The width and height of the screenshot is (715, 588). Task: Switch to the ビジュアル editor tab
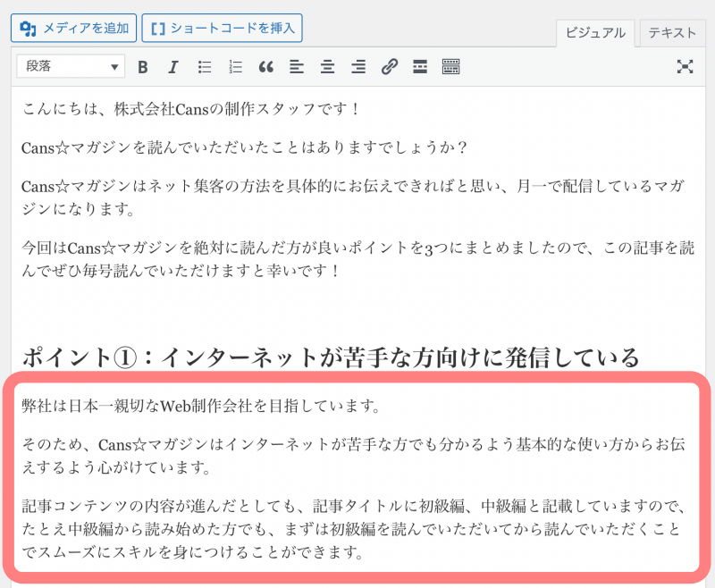[595, 33]
